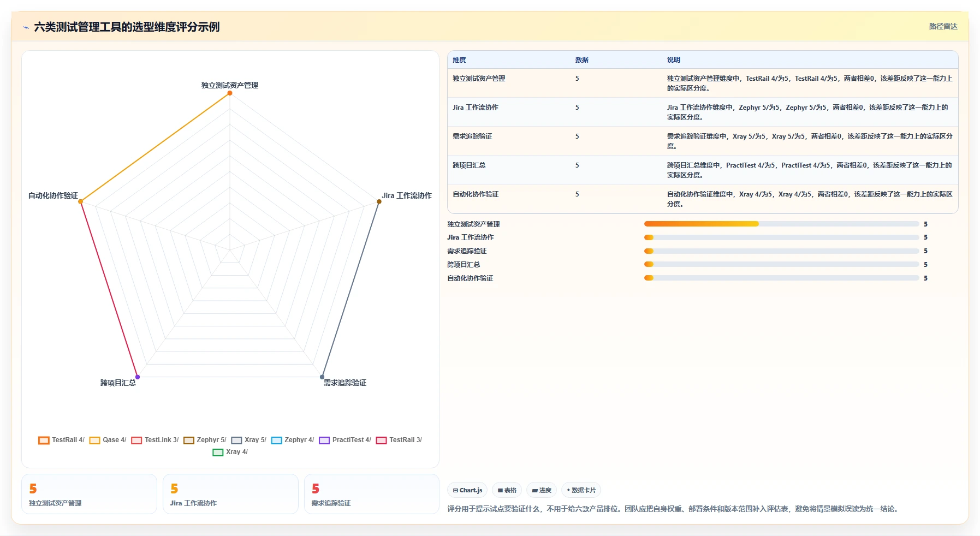Toggle the Xray 5/ legend series
Image resolution: width=980 pixels, height=536 pixels.
(248, 440)
